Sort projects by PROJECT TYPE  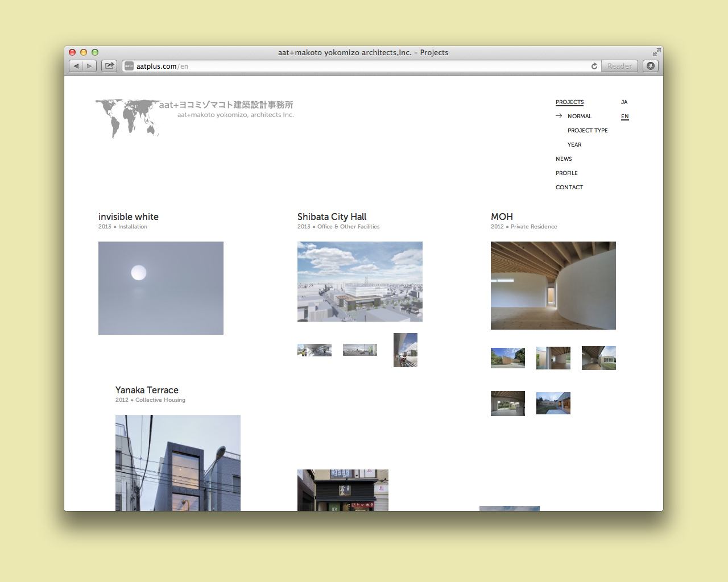click(x=588, y=131)
